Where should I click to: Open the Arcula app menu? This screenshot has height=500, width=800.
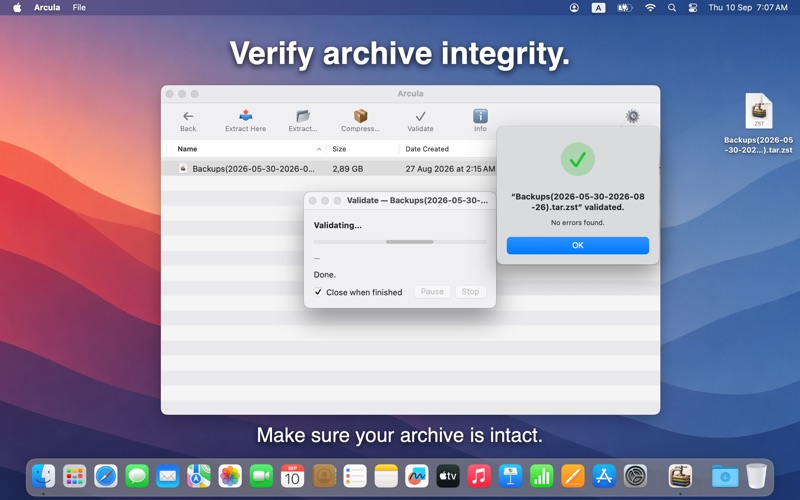coord(47,8)
